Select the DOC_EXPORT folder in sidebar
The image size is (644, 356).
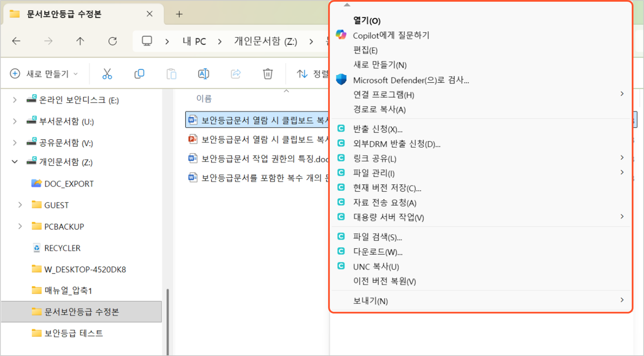pos(69,184)
